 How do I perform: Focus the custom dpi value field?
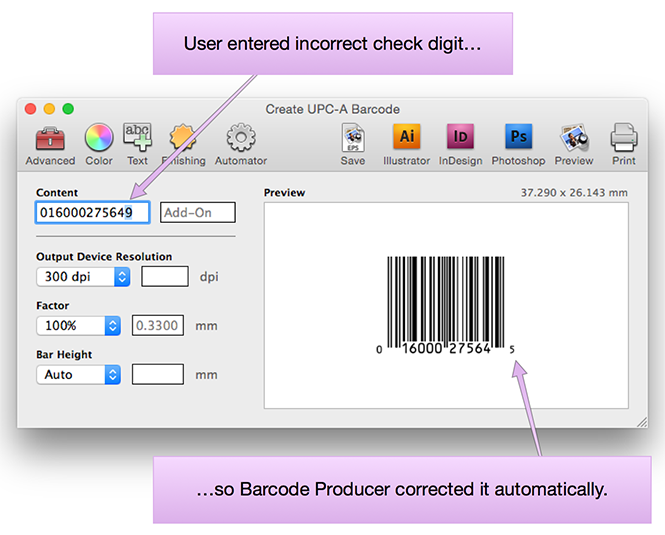coord(165,277)
